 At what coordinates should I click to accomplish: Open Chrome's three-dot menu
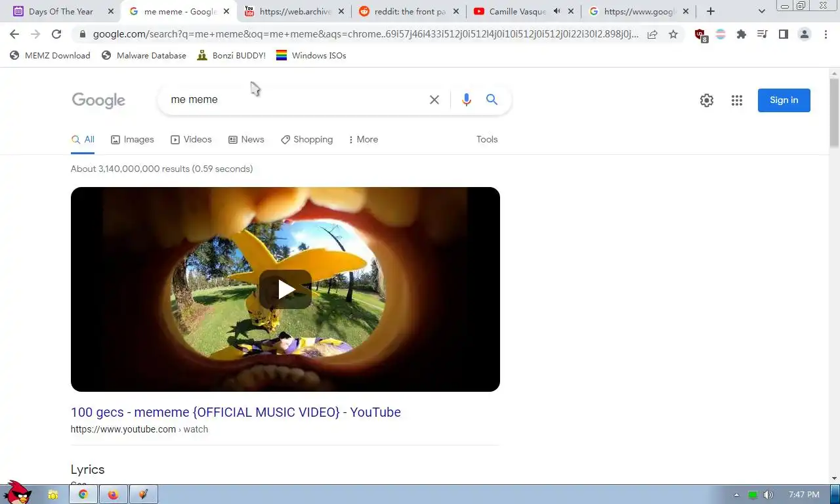tap(826, 34)
